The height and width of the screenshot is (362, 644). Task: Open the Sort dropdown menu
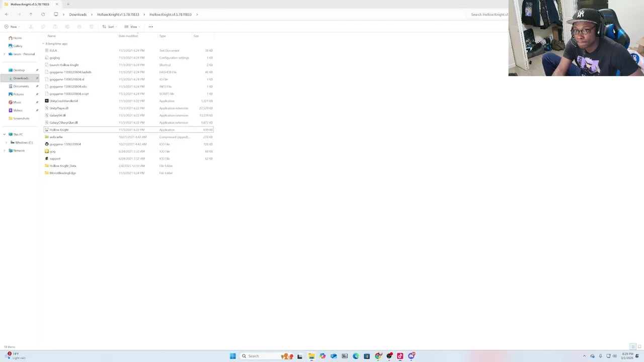click(109, 27)
